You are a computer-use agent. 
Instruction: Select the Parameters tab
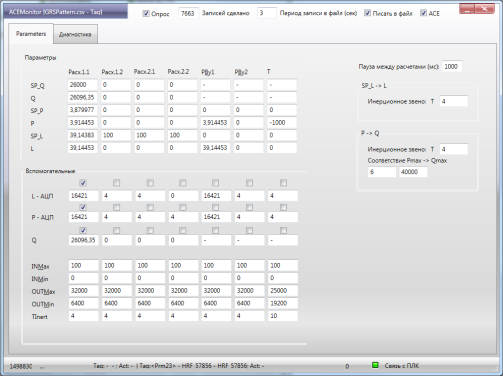click(31, 34)
